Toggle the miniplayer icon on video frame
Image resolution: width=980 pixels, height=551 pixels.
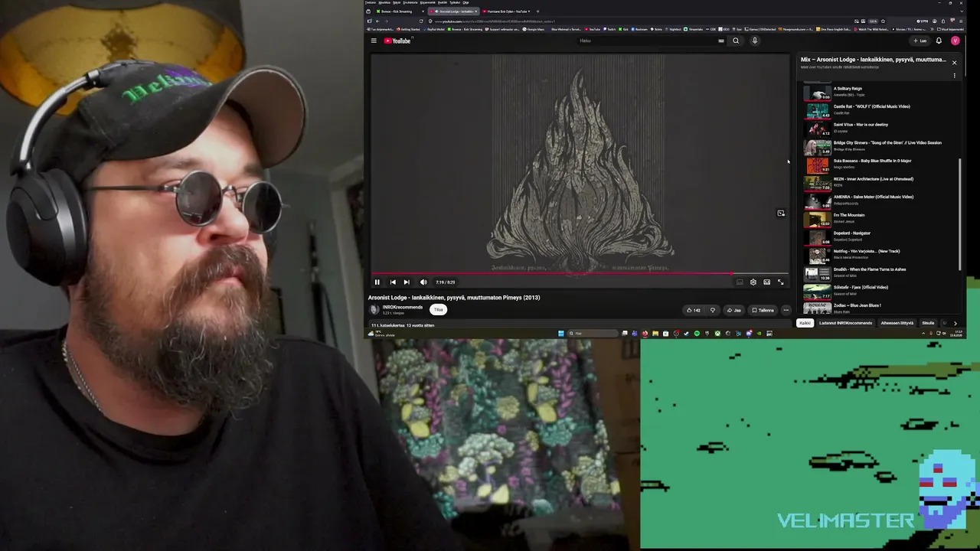[x=781, y=214]
